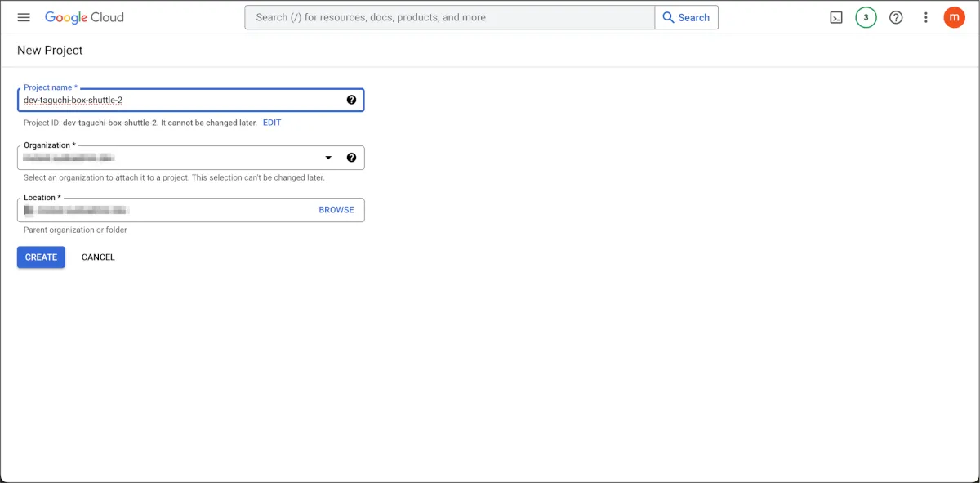Image resolution: width=980 pixels, height=483 pixels.
Task: Click the magnifier Search button
Action: (686, 17)
